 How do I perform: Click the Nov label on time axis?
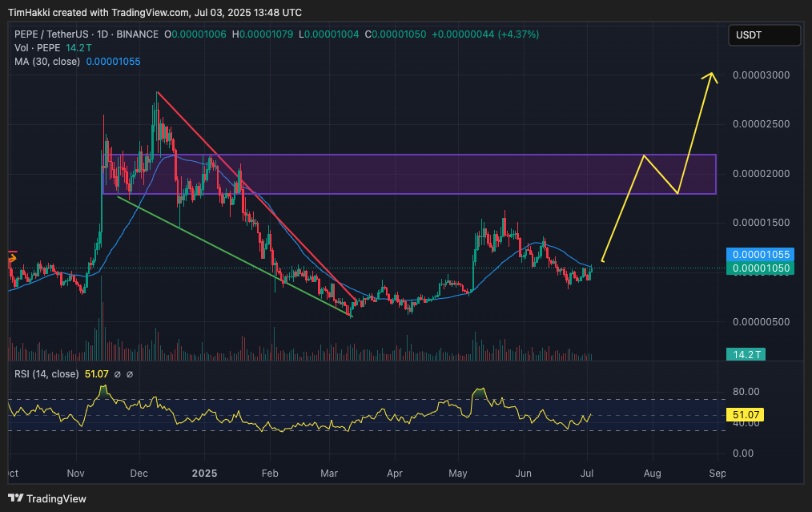[x=75, y=473]
